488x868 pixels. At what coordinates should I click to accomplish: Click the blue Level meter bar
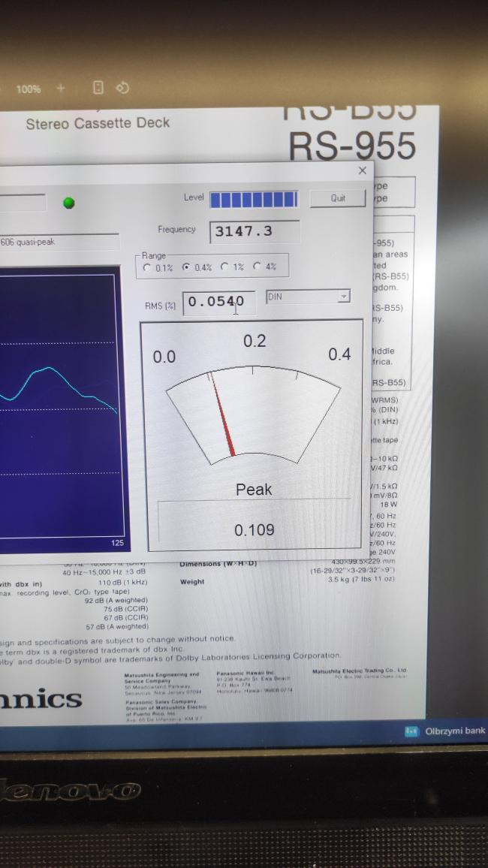254,199
